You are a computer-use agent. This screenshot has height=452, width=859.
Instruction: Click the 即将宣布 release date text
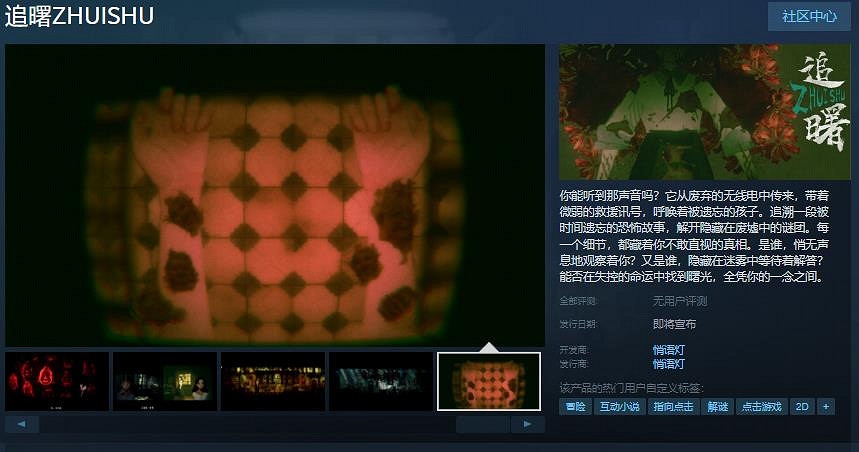point(674,324)
